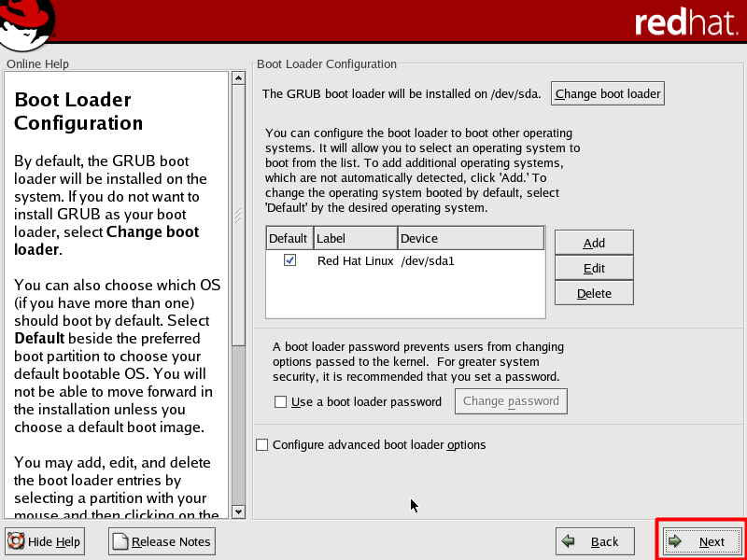Click the Device column header
This screenshot has height=560, width=747.
point(472,238)
